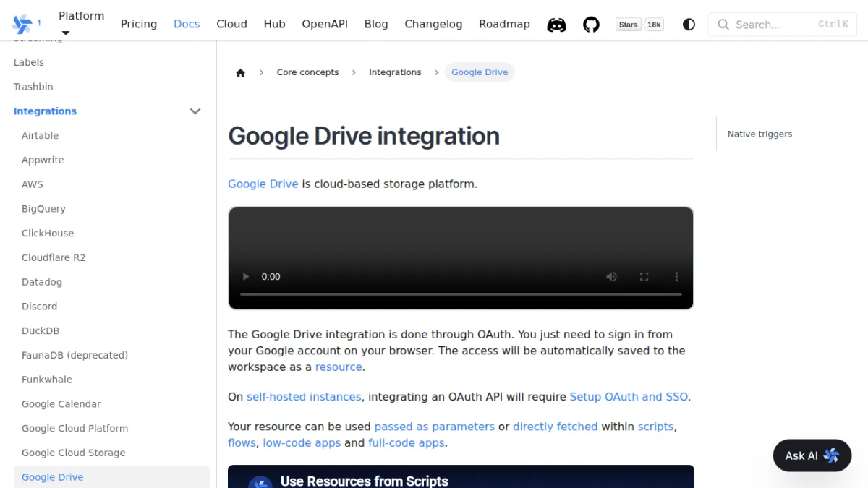Open the GitHub icon link in the header
The height and width of the screenshot is (488, 868).
coord(592,25)
